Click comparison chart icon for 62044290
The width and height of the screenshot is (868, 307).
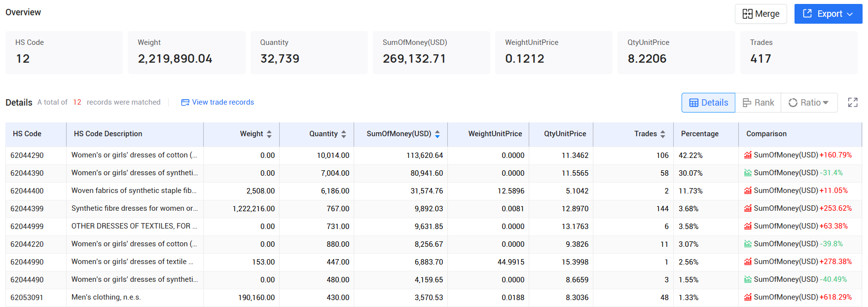pyautogui.click(x=748, y=155)
